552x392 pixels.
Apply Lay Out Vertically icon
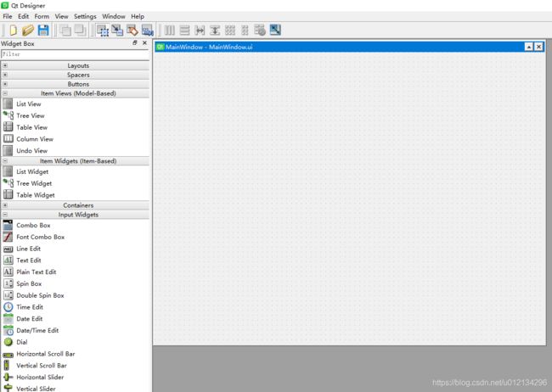[184, 31]
